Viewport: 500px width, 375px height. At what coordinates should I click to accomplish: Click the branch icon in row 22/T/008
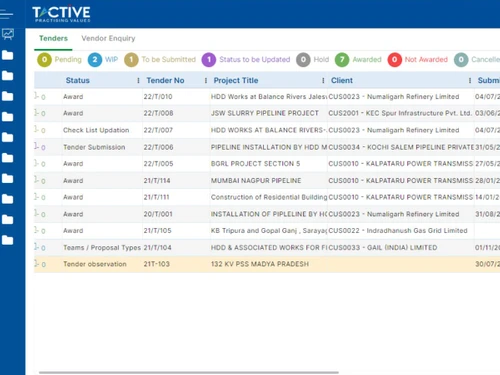point(36,113)
